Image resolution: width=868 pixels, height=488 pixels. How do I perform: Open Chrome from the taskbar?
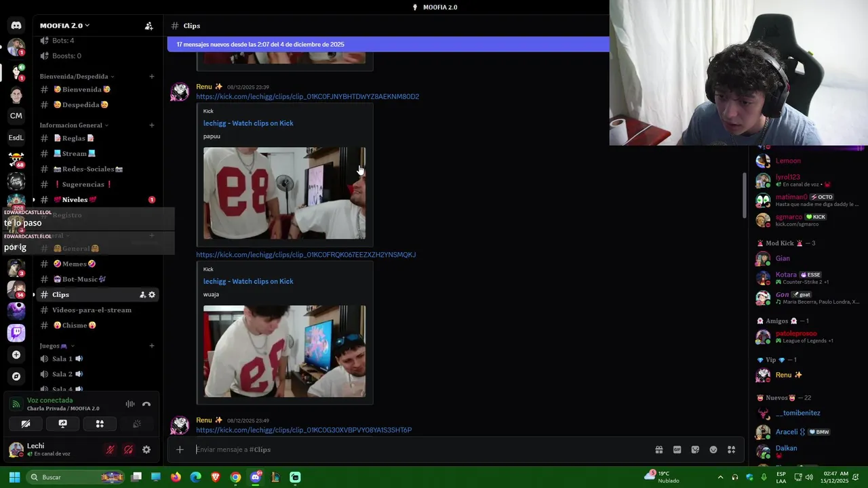235,477
